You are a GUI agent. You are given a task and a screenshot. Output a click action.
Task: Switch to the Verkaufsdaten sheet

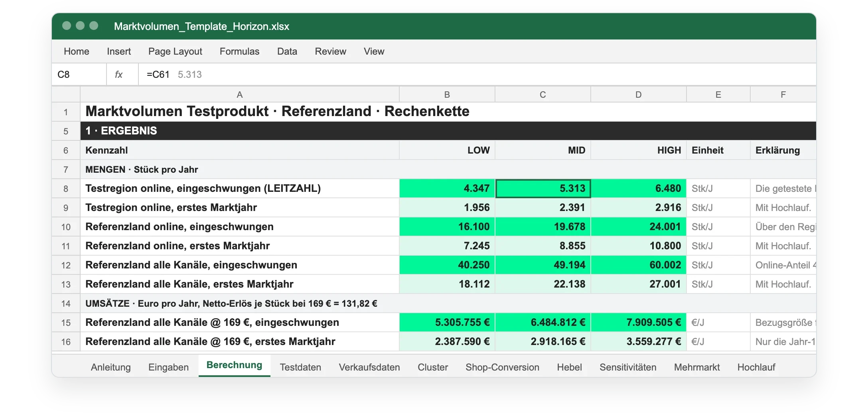point(369,367)
